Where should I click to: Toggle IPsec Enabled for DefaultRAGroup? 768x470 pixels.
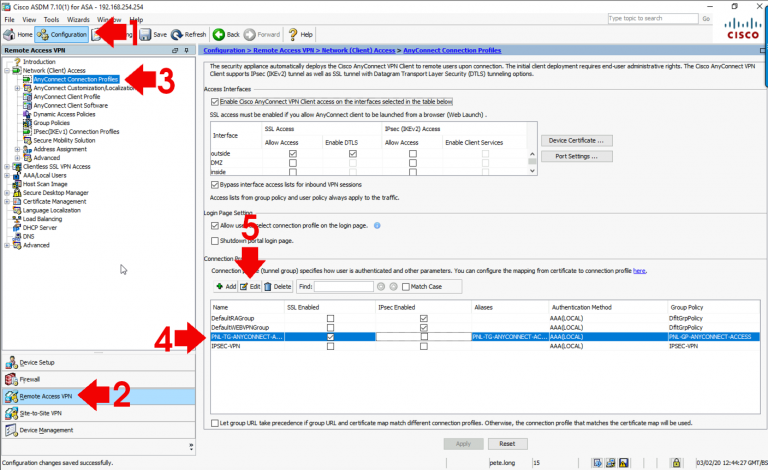point(424,319)
